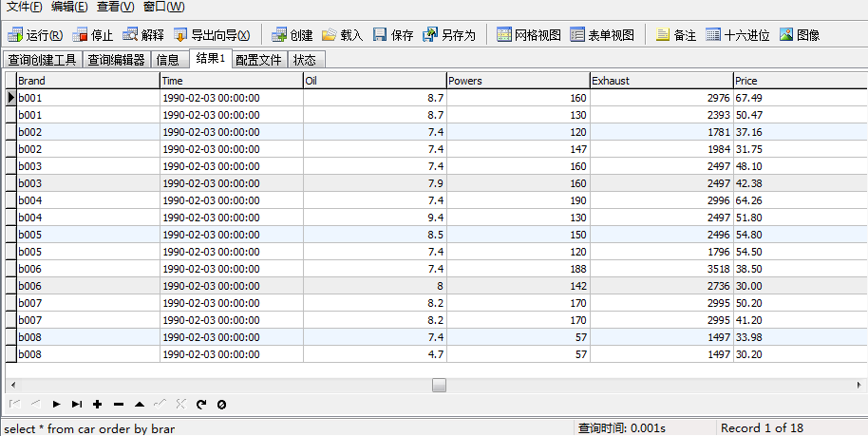Select the Exhaust cell 3518

coord(662,269)
